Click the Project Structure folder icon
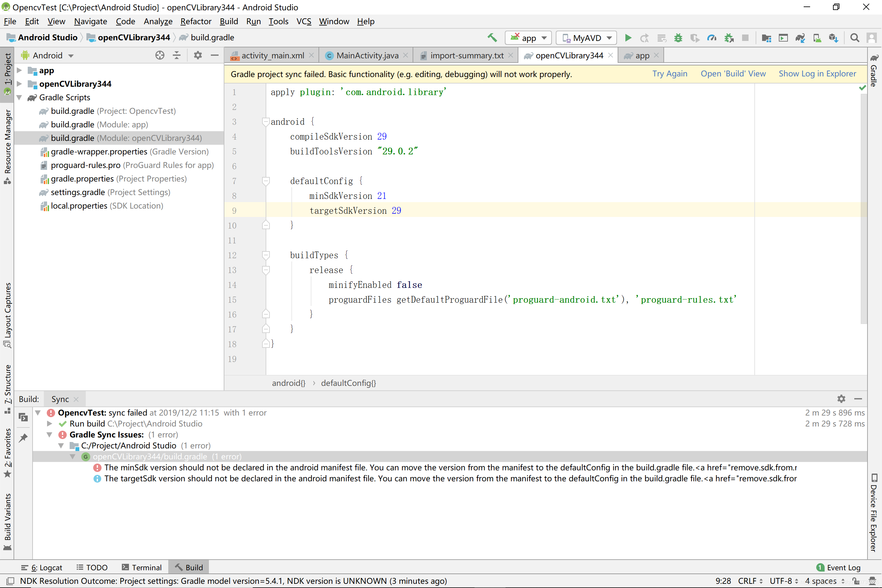The width and height of the screenshot is (882, 588). point(767,38)
